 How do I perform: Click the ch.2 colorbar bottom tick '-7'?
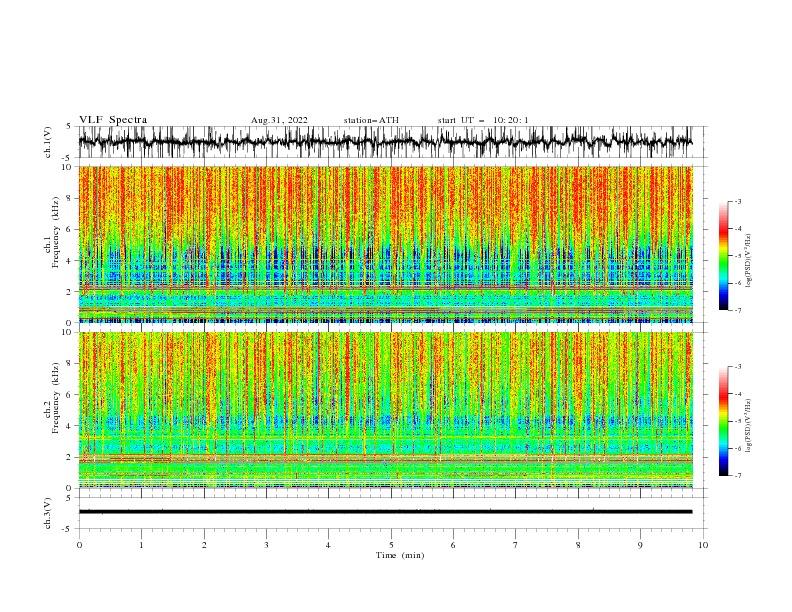click(738, 476)
